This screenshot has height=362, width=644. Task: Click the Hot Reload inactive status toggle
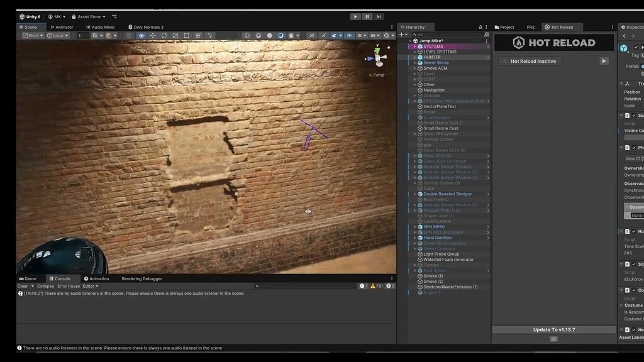[x=530, y=61]
